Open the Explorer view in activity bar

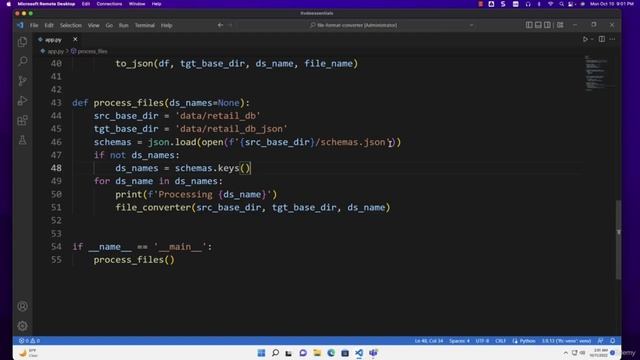[22, 42]
